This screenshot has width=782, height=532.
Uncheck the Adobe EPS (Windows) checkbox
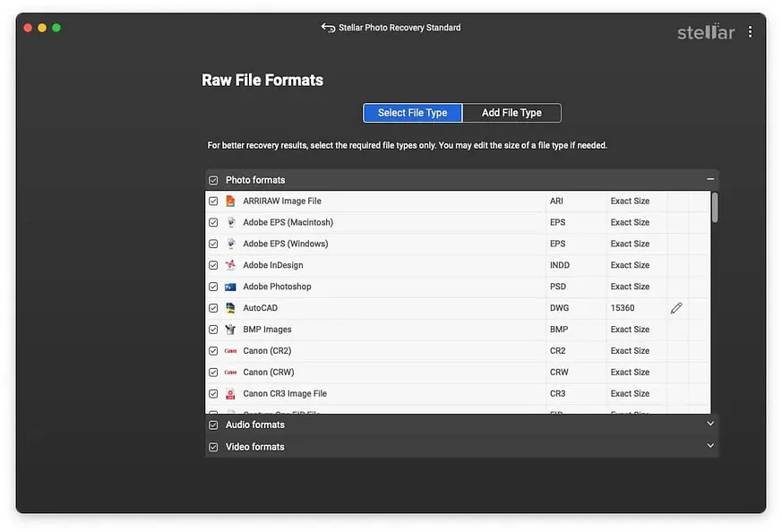point(213,244)
